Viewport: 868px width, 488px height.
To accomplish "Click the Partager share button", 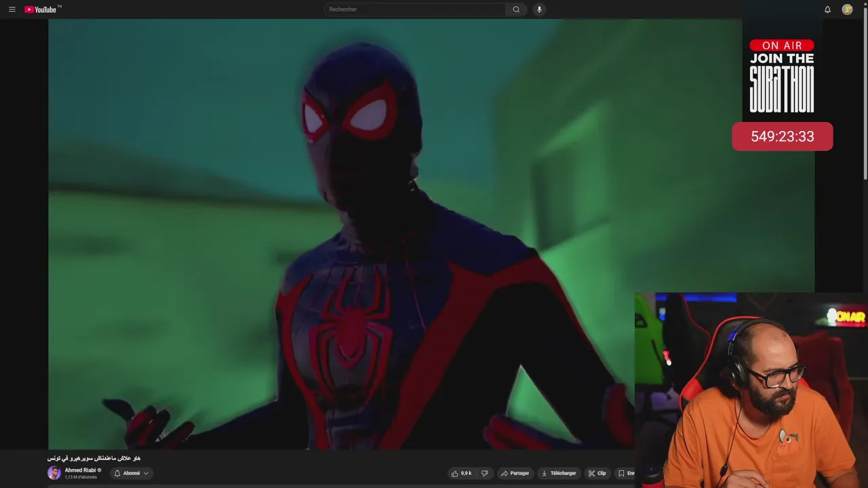I will pos(515,473).
